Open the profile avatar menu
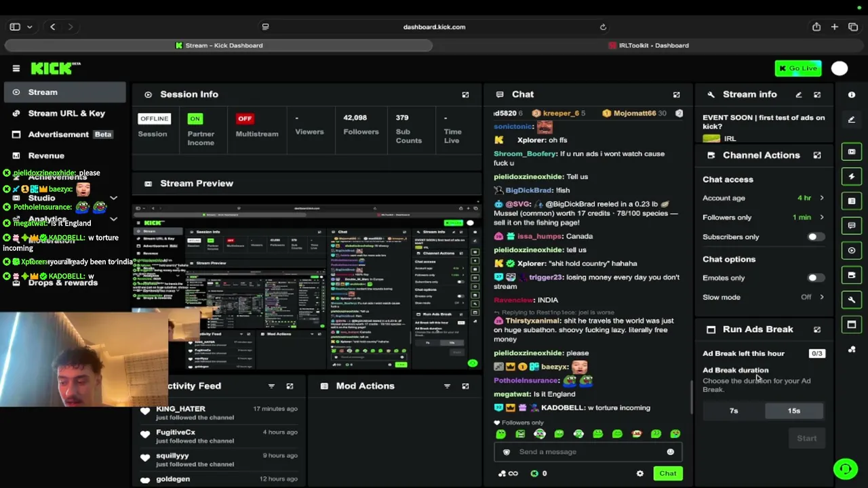This screenshot has width=868, height=488. click(840, 68)
